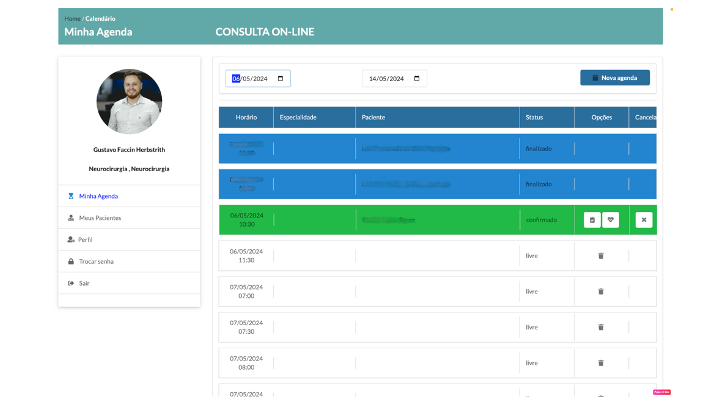Click the clipboard icon in the confirmed appointment
Viewport: 720px width, 405px height.
pyautogui.click(x=592, y=220)
